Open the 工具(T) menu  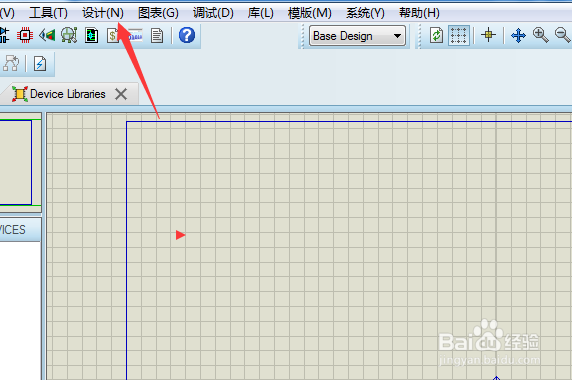coord(48,13)
